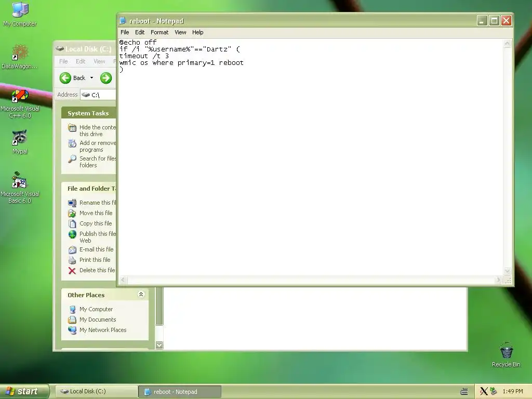This screenshot has height=399, width=532.
Task: Click the E-mail this file envelope icon
Action: [x=72, y=250]
